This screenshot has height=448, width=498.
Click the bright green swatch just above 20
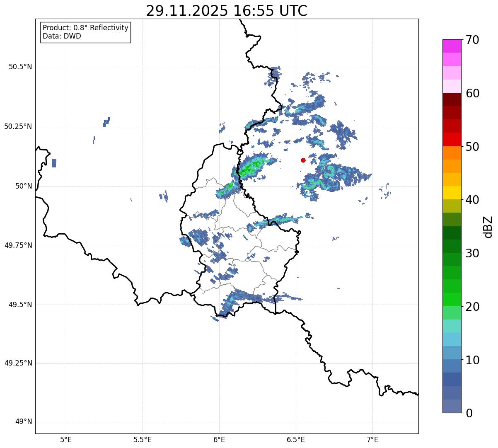[452, 299]
